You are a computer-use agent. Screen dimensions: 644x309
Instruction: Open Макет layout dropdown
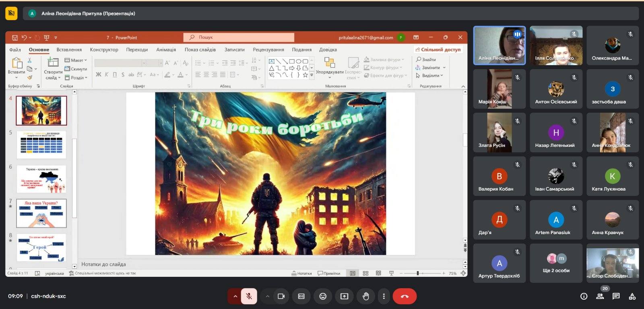point(76,60)
